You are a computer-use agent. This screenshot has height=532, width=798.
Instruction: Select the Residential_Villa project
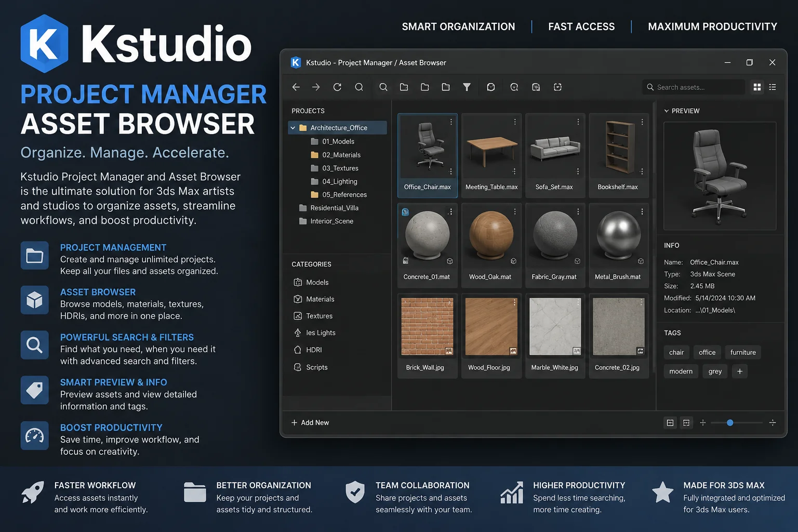(329, 208)
